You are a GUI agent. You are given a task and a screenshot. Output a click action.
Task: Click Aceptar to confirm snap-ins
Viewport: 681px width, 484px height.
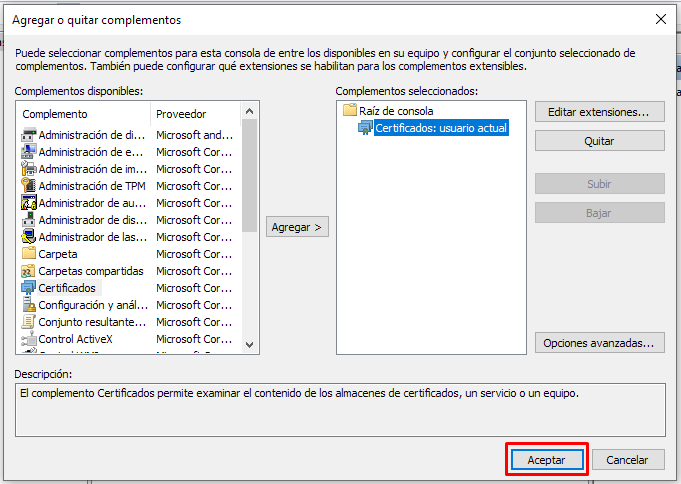(x=547, y=460)
